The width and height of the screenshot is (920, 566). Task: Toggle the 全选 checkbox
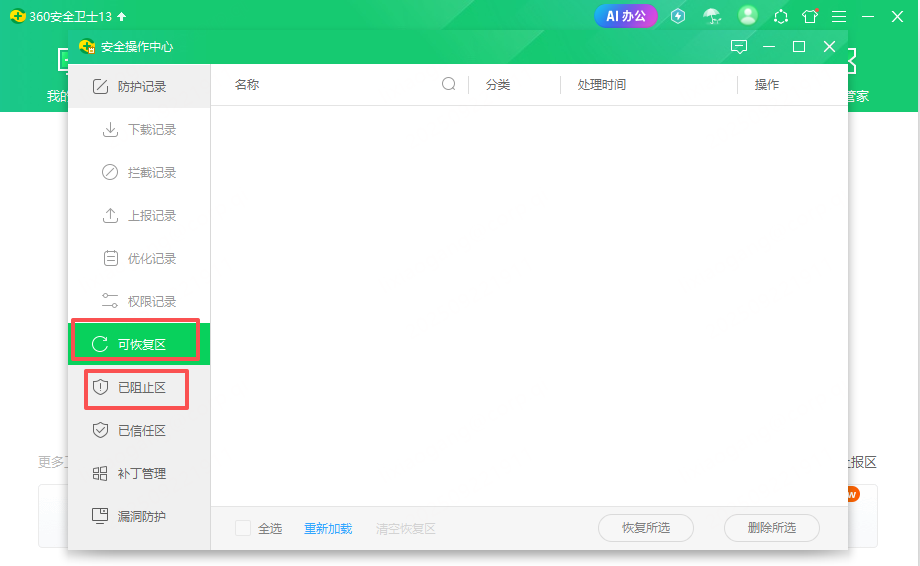point(243,528)
